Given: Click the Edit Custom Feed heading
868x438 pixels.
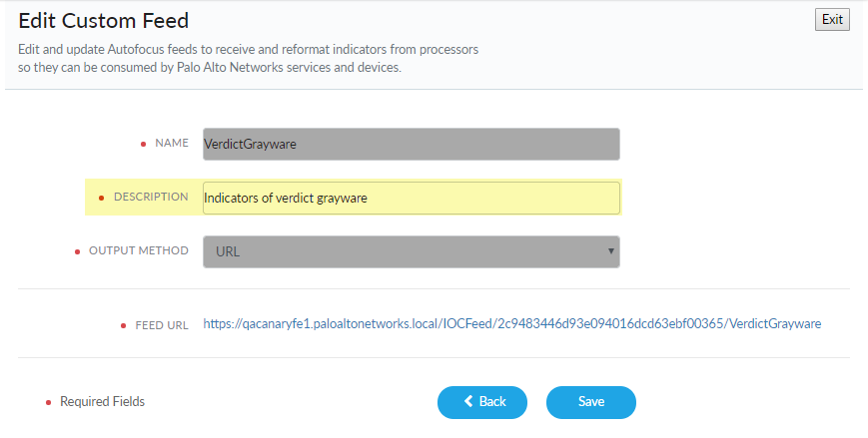Looking at the screenshot, I should point(104,20).
